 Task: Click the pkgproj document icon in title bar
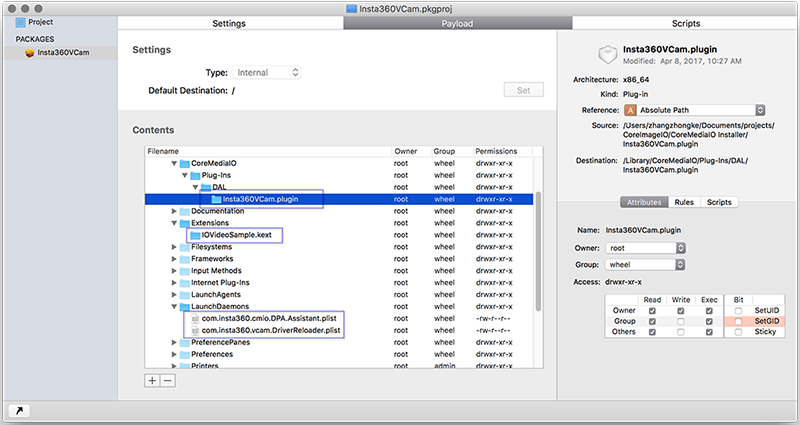[x=352, y=9]
